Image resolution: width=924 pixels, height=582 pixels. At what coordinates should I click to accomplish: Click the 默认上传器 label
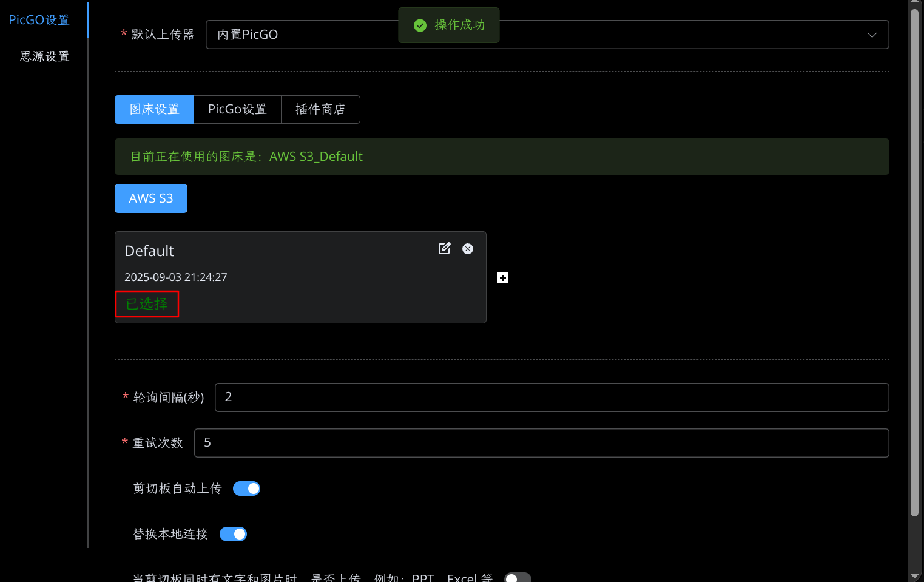[x=163, y=35]
